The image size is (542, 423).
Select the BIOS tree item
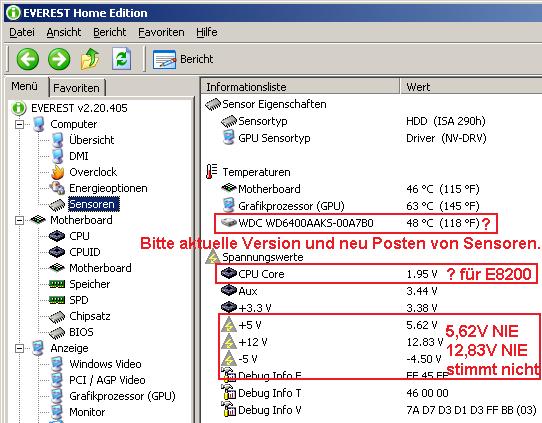pos(81,332)
